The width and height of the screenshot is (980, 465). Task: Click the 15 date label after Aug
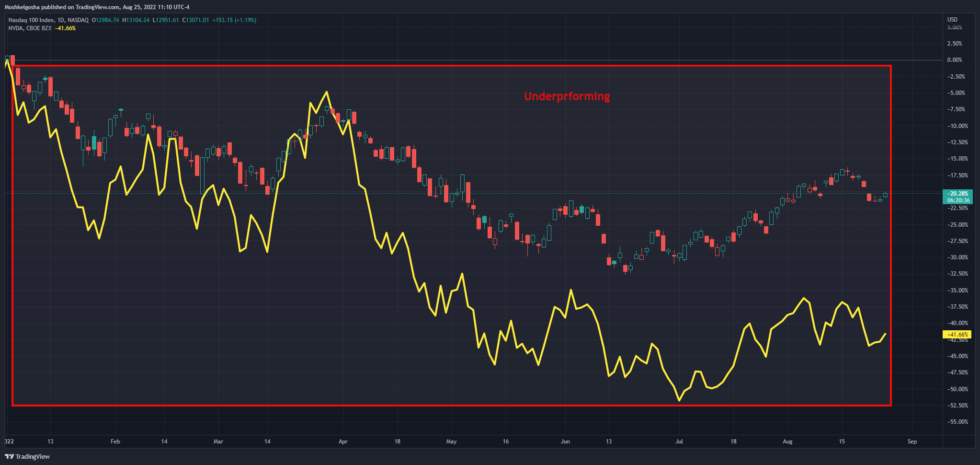click(842, 442)
